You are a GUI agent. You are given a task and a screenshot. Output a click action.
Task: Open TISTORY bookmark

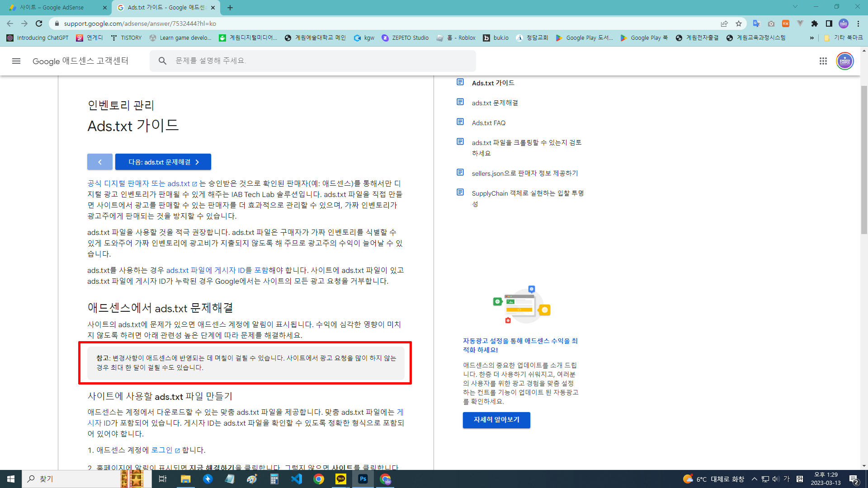(126, 38)
